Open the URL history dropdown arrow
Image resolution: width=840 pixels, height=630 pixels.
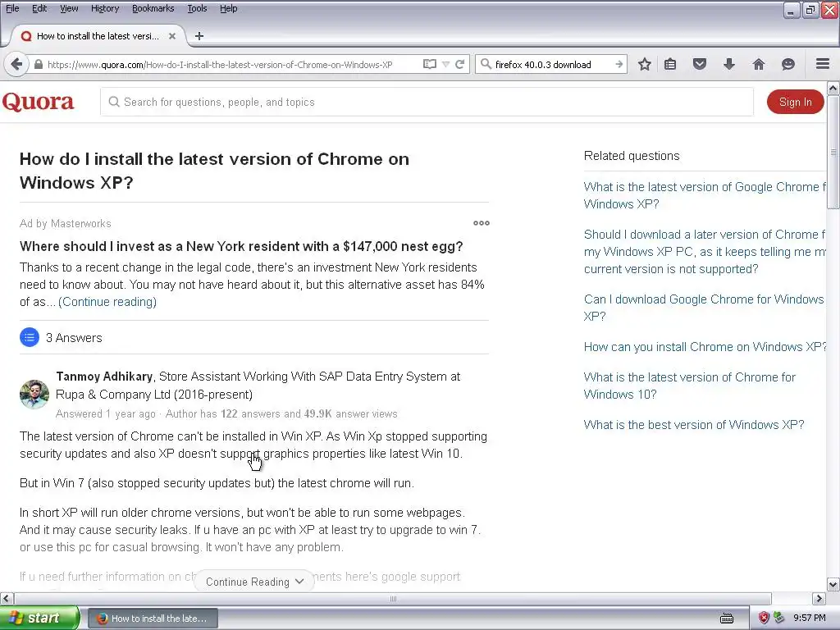(445, 64)
